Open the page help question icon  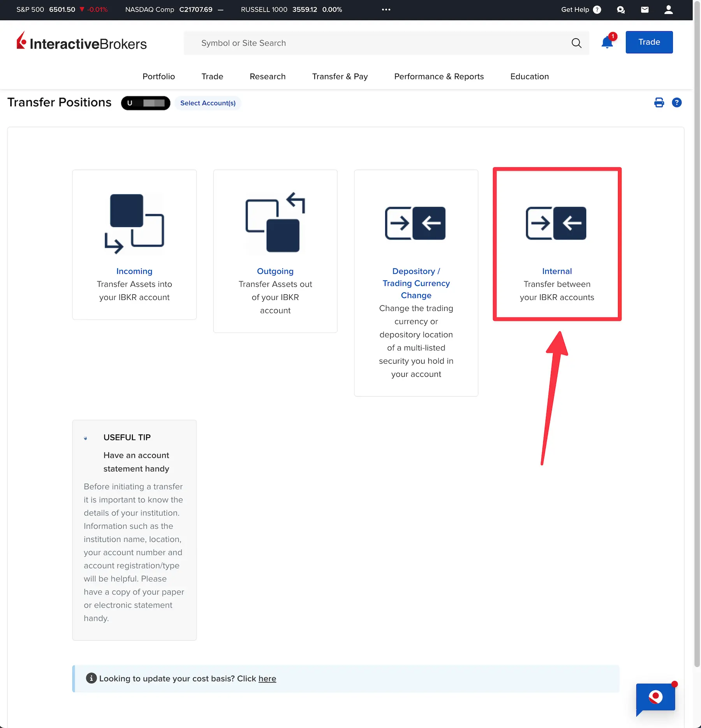coord(677,102)
